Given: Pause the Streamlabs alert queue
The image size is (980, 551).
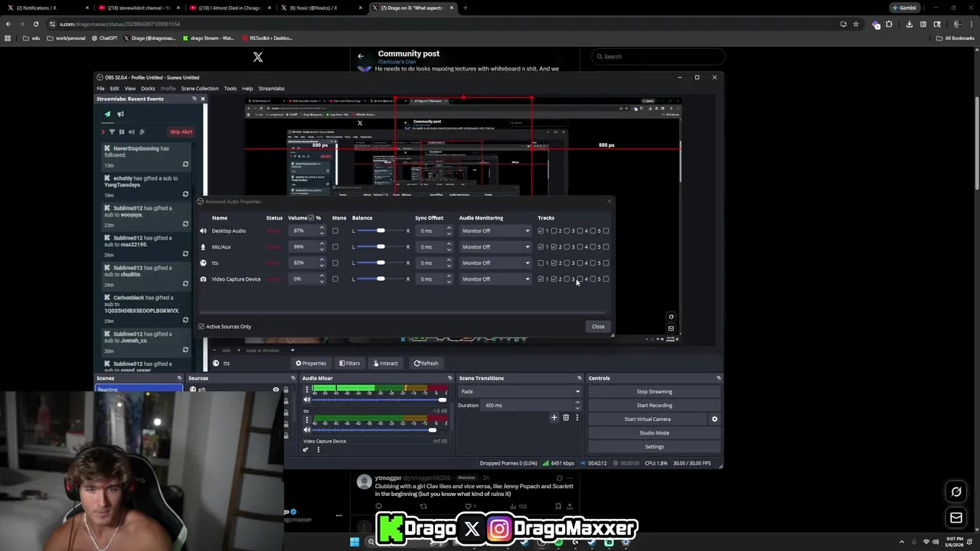Looking at the screenshot, I should coord(122,132).
